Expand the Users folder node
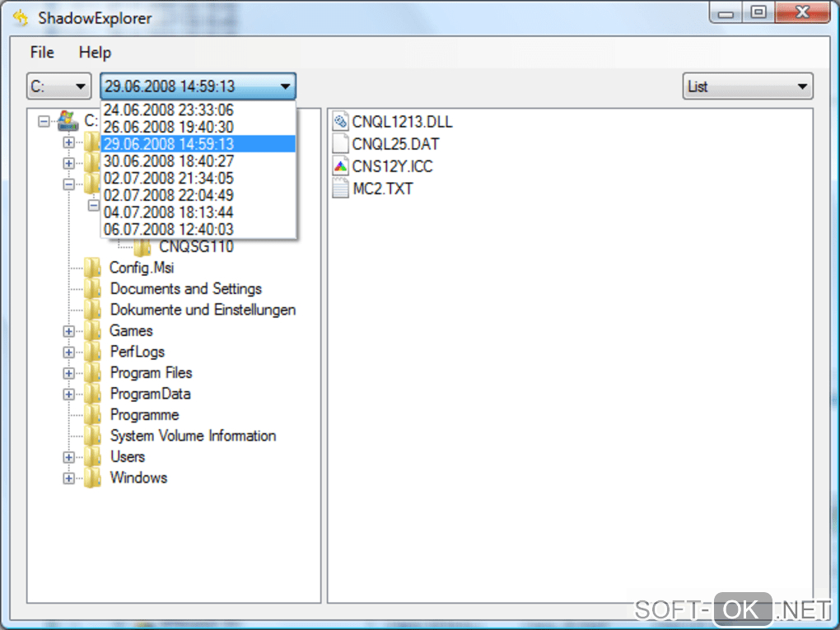This screenshot has height=630, width=840. [68, 457]
